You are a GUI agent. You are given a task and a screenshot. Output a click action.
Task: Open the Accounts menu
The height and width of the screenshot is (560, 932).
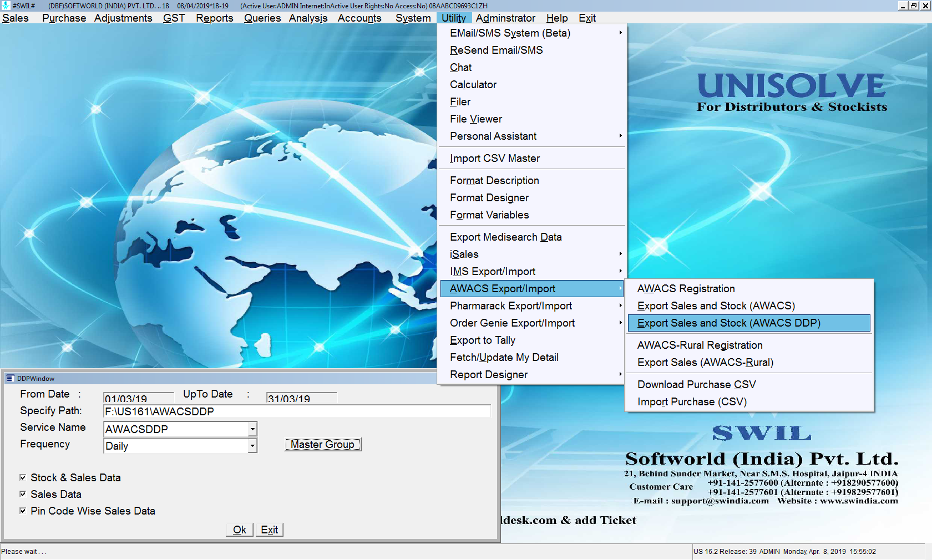[359, 18]
